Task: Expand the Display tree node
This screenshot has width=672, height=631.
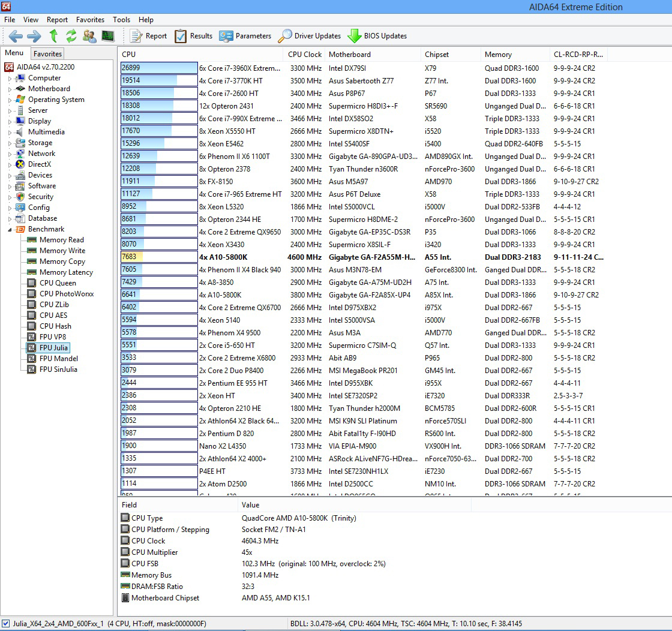Action: [x=10, y=122]
